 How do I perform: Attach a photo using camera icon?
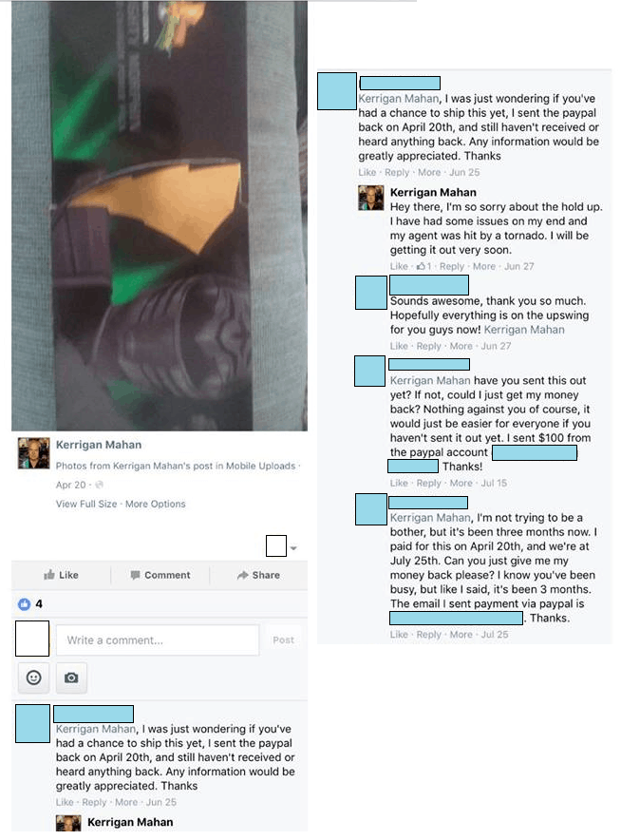71,678
